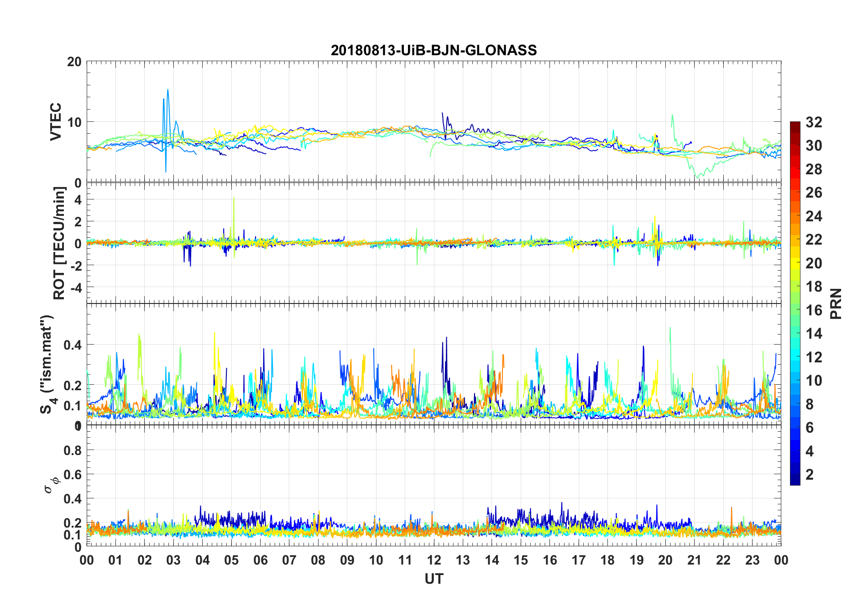This screenshot has height=607, width=868.
Task: Select colorbar tick label 24
Action: point(814,216)
